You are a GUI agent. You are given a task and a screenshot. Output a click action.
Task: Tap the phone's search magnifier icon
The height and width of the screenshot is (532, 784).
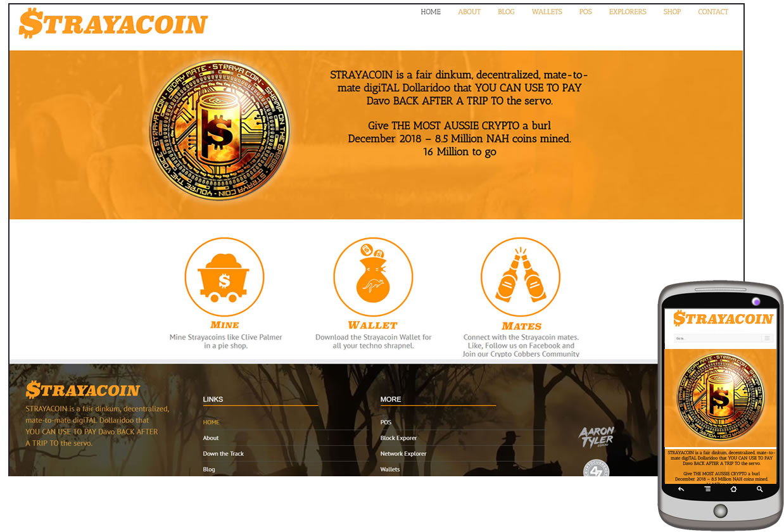point(759,489)
